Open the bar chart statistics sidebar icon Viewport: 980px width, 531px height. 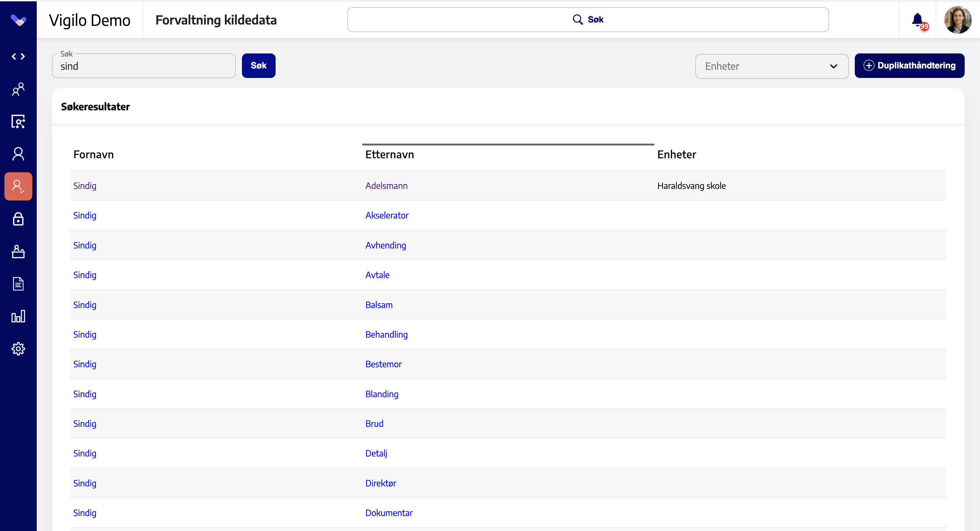(18, 316)
